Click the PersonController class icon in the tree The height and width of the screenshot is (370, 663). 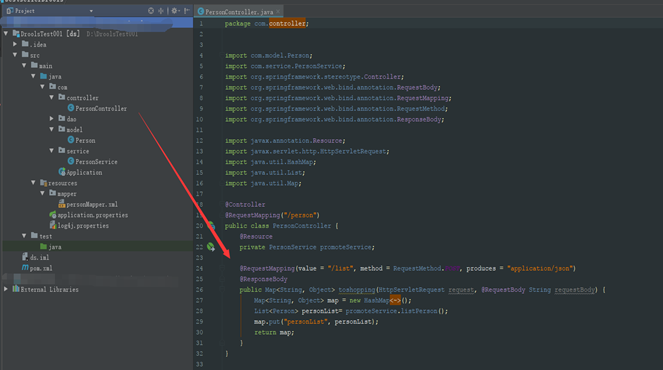(71, 108)
